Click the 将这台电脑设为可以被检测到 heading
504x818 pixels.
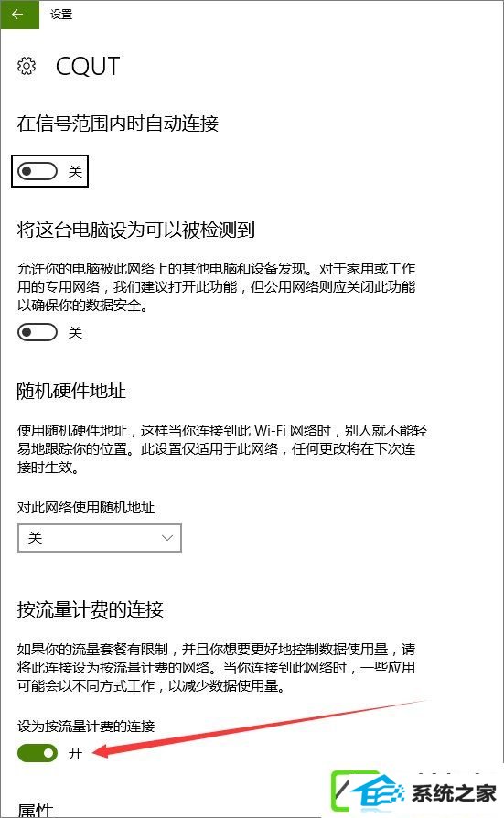135,230
